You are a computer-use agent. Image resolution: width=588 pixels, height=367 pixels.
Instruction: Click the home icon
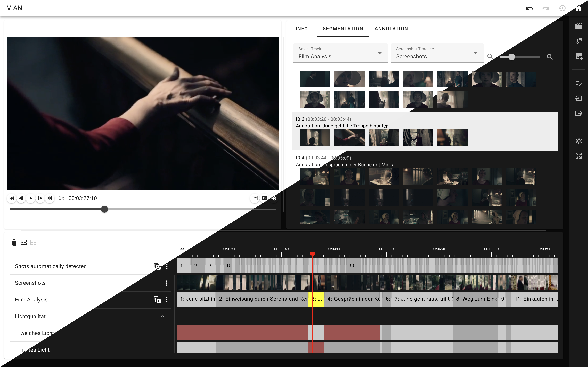coord(578,8)
